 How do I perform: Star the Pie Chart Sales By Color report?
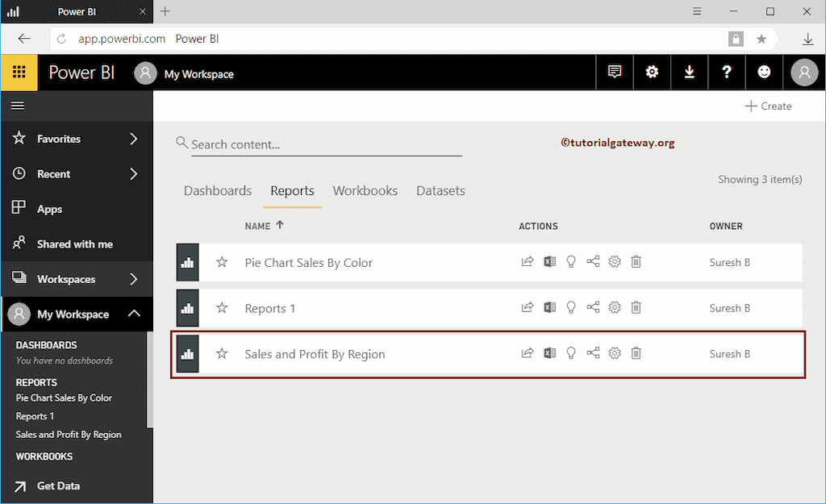[x=222, y=262]
